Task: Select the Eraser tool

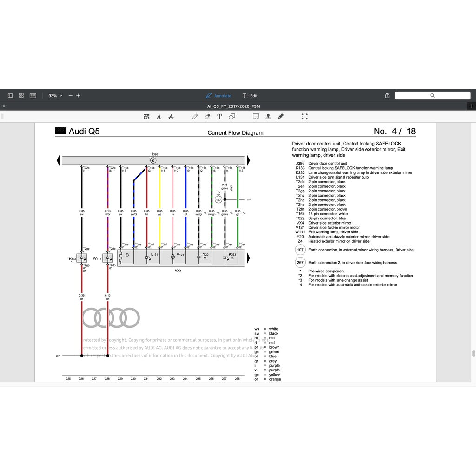Action: click(x=207, y=117)
